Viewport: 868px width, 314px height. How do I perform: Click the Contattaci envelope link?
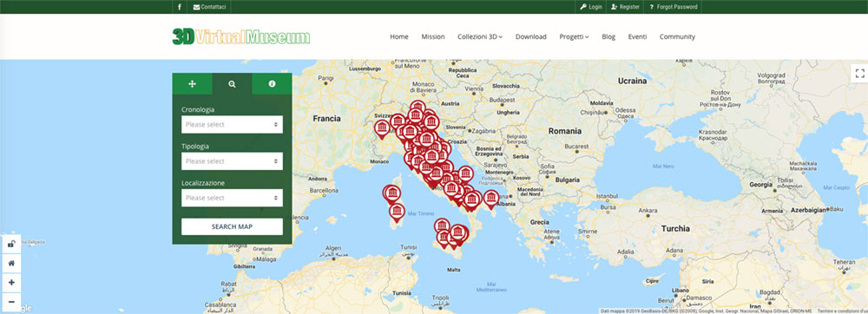209,7
